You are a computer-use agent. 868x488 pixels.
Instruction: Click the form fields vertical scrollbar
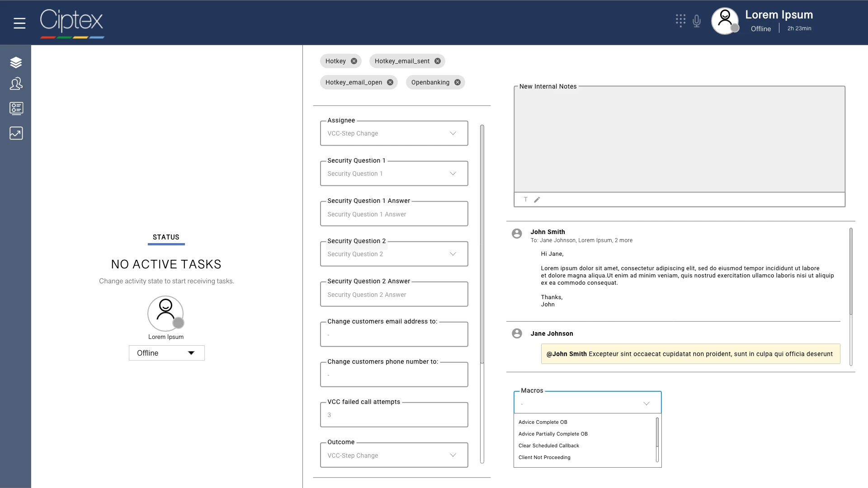pyautogui.click(x=482, y=244)
